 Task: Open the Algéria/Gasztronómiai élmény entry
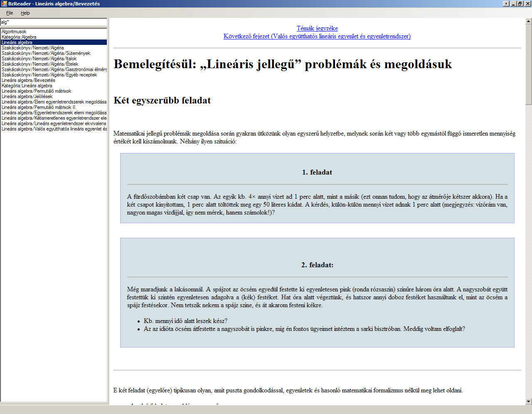point(54,69)
